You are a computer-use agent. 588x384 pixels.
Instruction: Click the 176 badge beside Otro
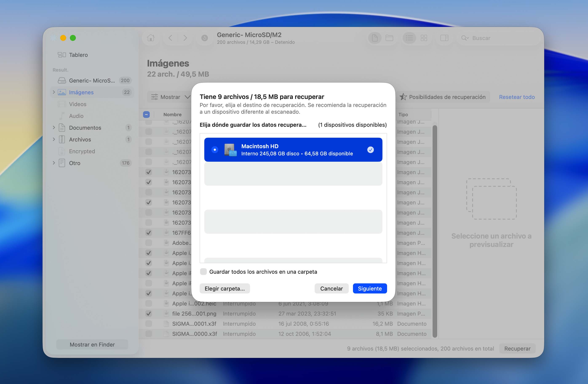pos(126,163)
